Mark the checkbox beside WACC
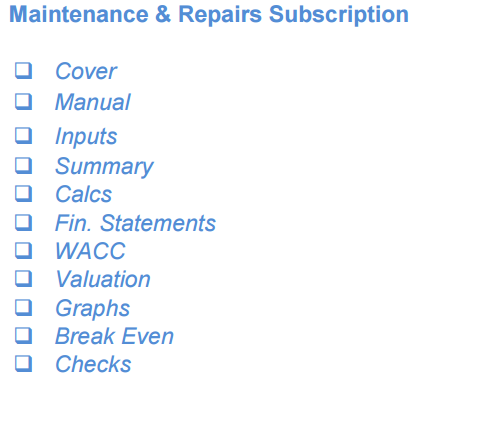Screen dimensions: 493x429 coord(24,250)
